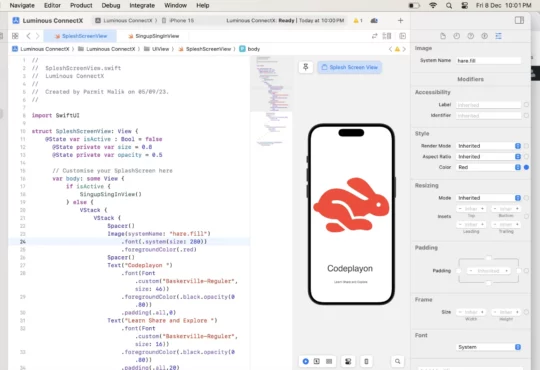
Task: Click the jump bar warning triangle icon
Action: 397,49
